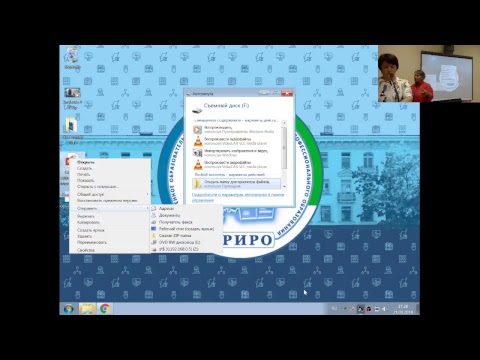Choose VLC 'Воспроизвести аудиофайлы' option in AutoPlay
Image resolution: width=480 pixels, height=360 pixels.
[x=237, y=141]
